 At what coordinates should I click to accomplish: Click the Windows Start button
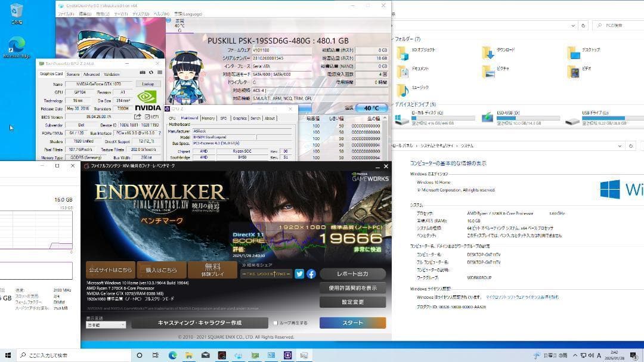[8, 355]
